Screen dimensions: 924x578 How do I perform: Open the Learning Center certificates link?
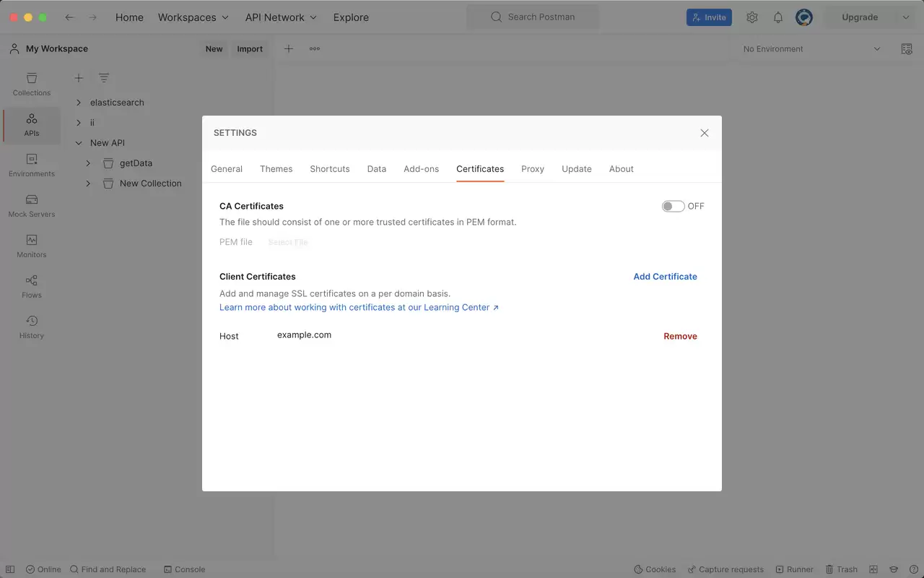coord(359,307)
